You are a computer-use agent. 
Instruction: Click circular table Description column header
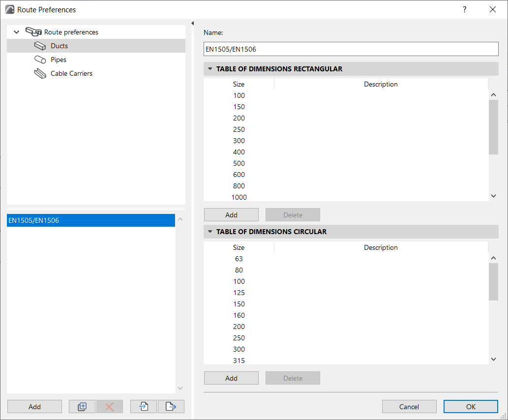click(381, 247)
